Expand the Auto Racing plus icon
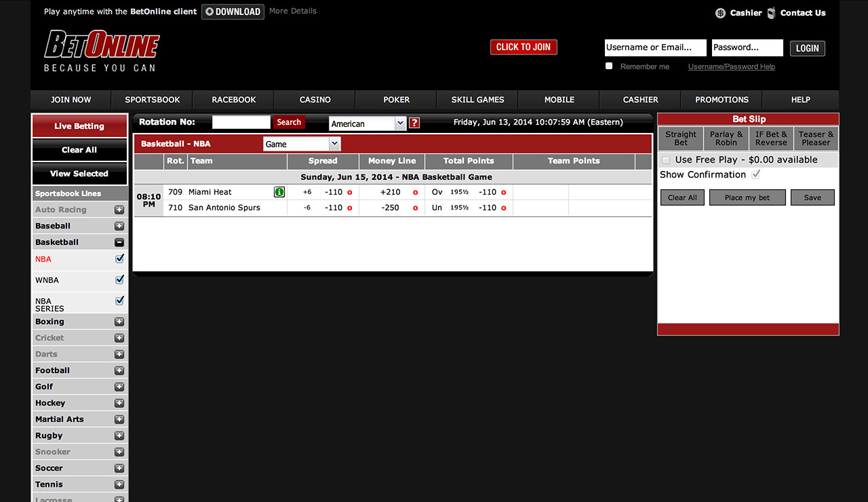Screen dimensions: 868x502 119,210
